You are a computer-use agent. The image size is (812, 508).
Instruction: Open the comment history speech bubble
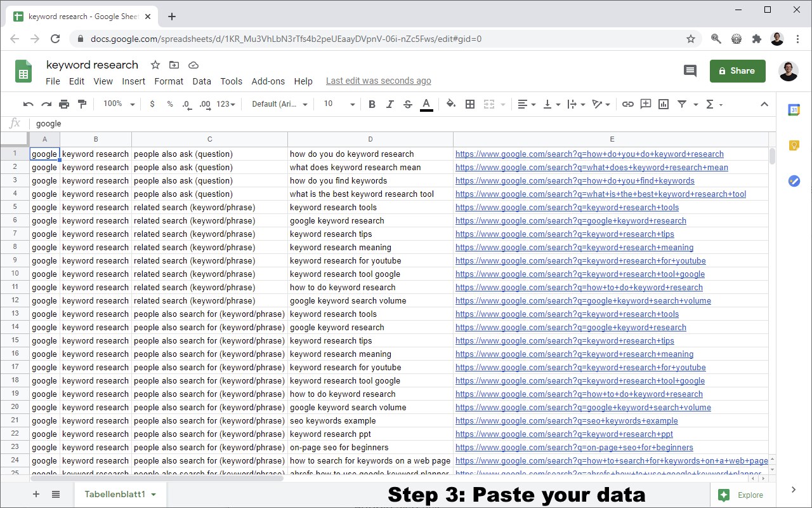coord(690,71)
